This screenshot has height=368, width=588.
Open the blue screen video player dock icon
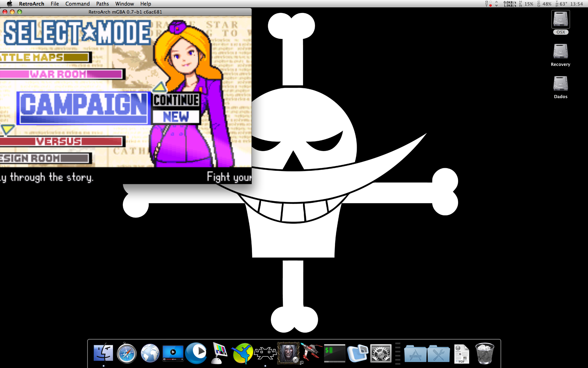(x=173, y=353)
